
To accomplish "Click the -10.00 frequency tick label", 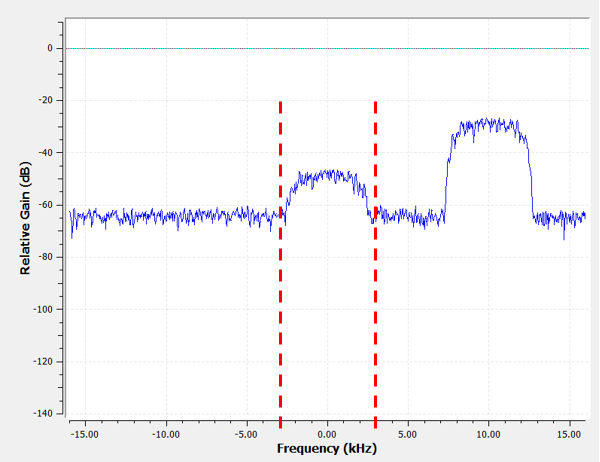I will click(165, 434).
